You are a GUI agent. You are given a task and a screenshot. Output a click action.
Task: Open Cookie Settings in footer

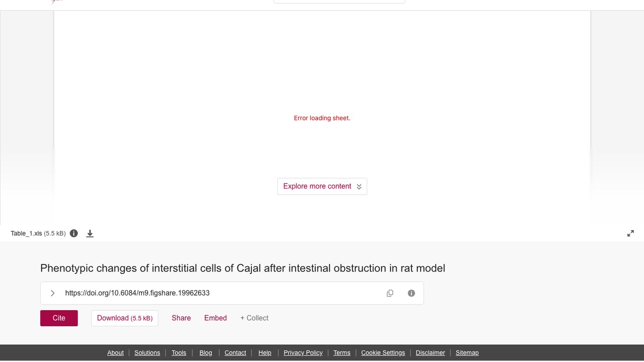tap(383, 353)
